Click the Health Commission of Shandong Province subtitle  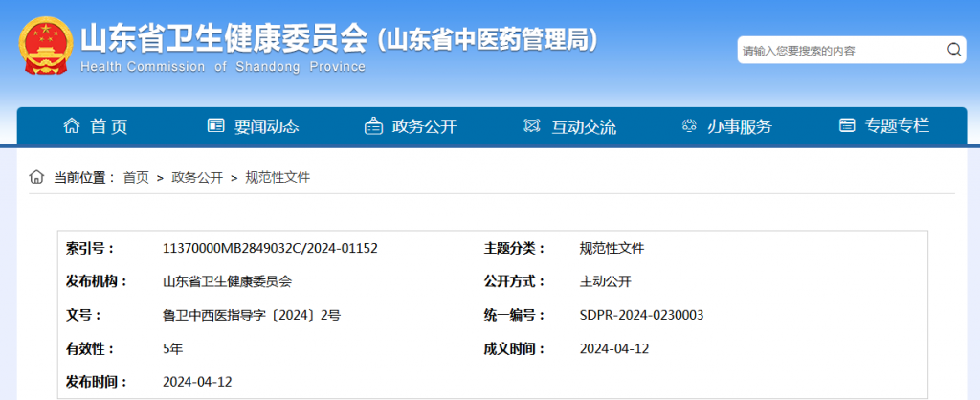223,67
